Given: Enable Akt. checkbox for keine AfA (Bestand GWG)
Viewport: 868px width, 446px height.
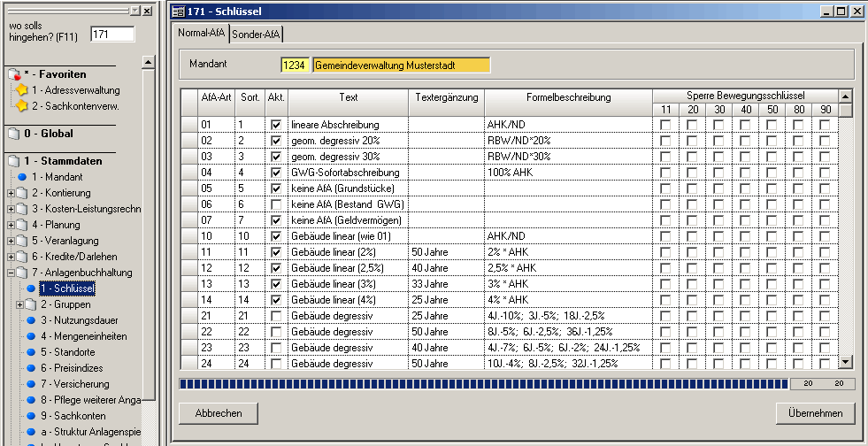Looking at the screenshot, I should pyautogui.click(x=276, y=204).
